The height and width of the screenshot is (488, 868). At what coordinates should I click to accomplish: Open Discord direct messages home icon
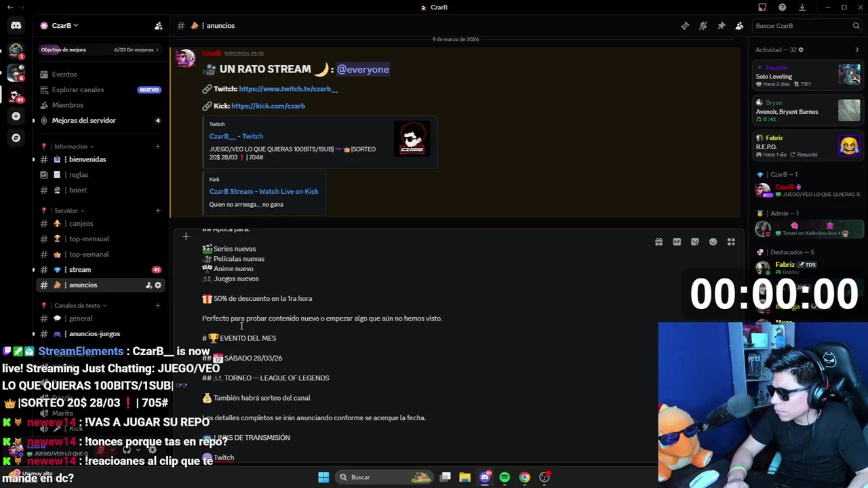16,26
